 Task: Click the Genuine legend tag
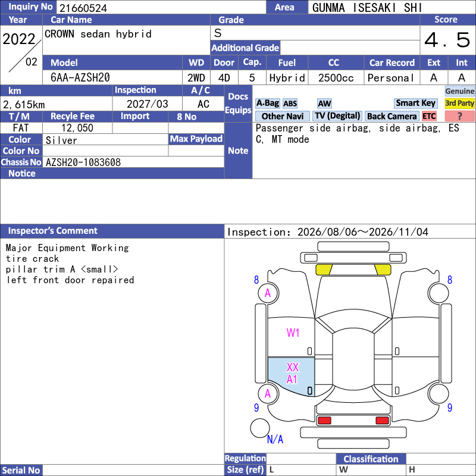[459, 91]
